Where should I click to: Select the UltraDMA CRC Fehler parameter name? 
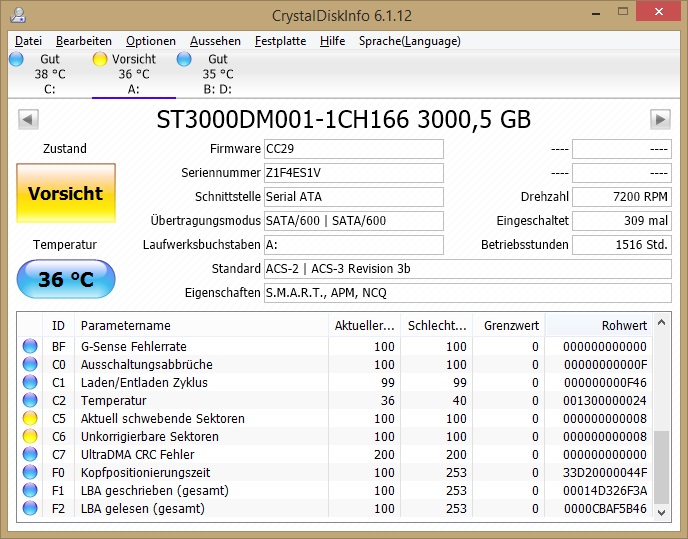pyautogui.click(x=137, y=455)
